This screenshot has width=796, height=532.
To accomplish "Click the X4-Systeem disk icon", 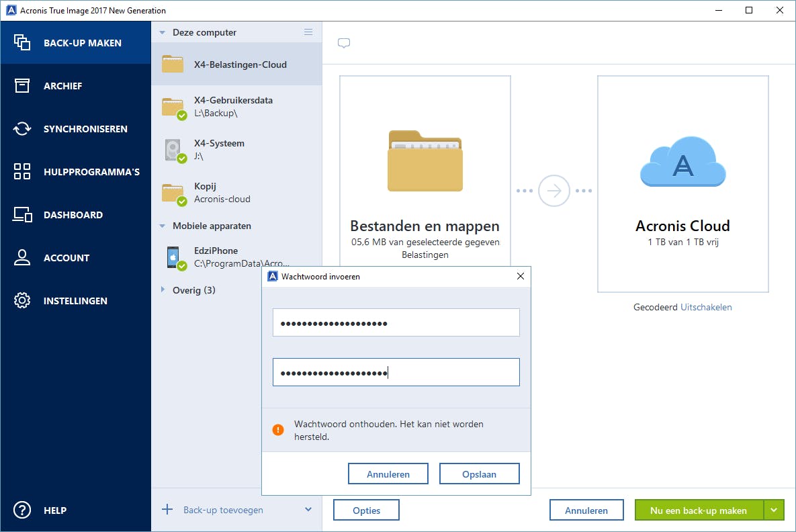I will pos(175,150).
